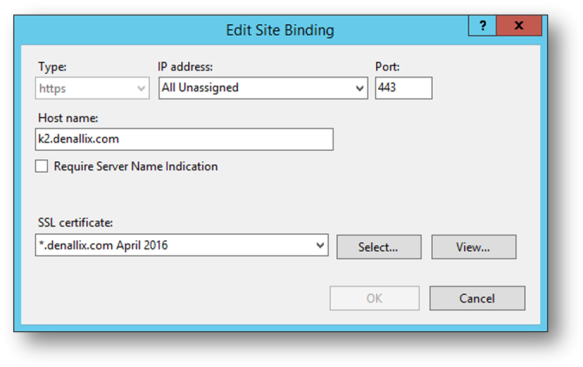Cancel the site binding edit

pyautogui.click(x=477, y=298)
